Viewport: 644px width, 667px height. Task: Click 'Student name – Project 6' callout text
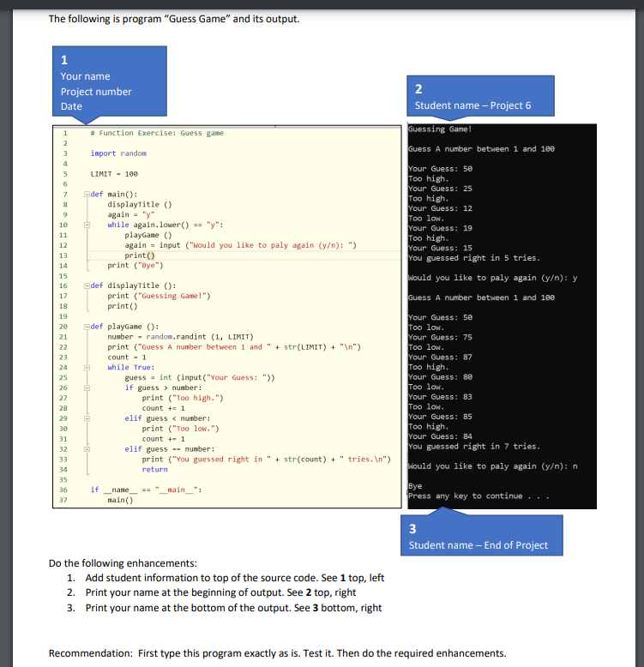pos(473,105)
